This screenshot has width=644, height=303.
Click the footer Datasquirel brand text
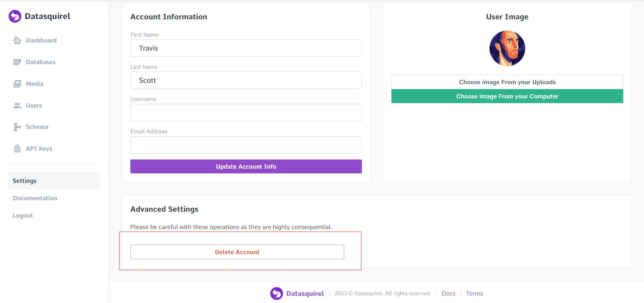pos(305,293)
